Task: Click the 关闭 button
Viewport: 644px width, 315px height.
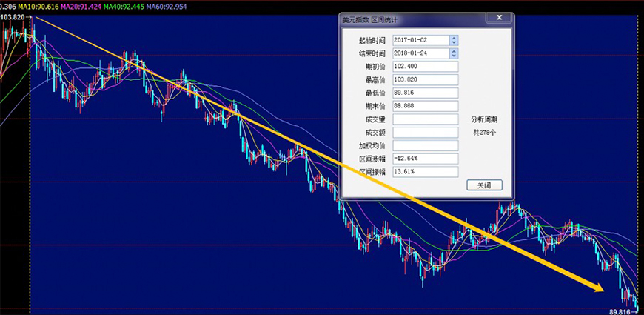Action: (x=485, y=185)
